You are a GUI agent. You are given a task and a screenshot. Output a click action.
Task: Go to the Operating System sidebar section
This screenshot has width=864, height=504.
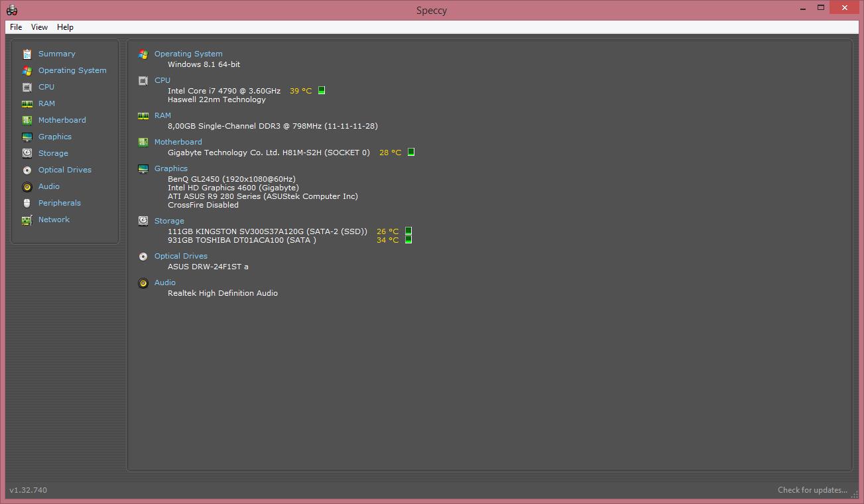click(x=72, y=70)
